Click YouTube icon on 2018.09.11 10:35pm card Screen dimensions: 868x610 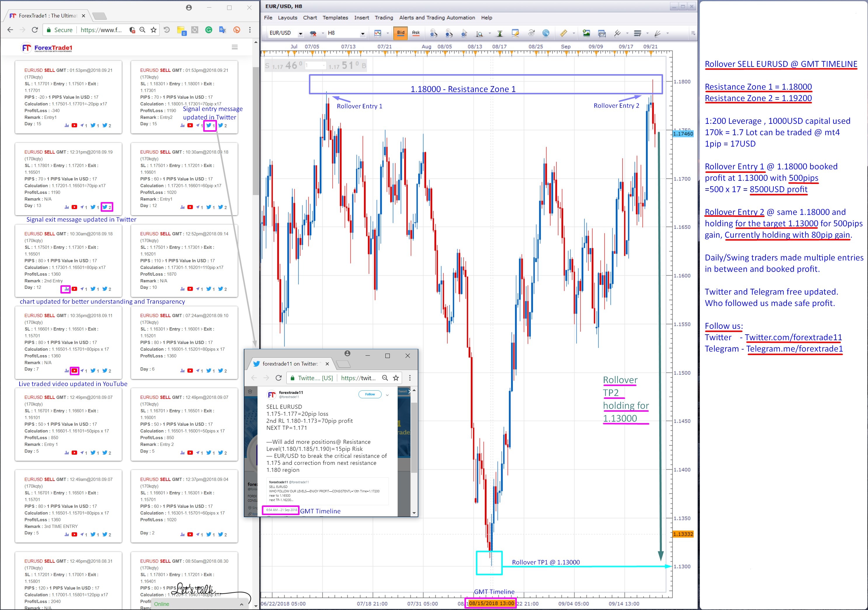(74, 371)
